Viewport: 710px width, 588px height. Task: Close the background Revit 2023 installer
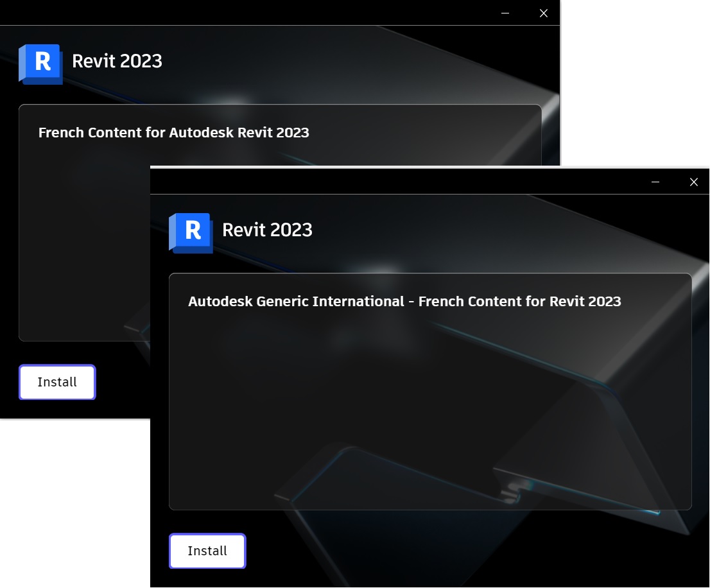(x=543, y=13)
